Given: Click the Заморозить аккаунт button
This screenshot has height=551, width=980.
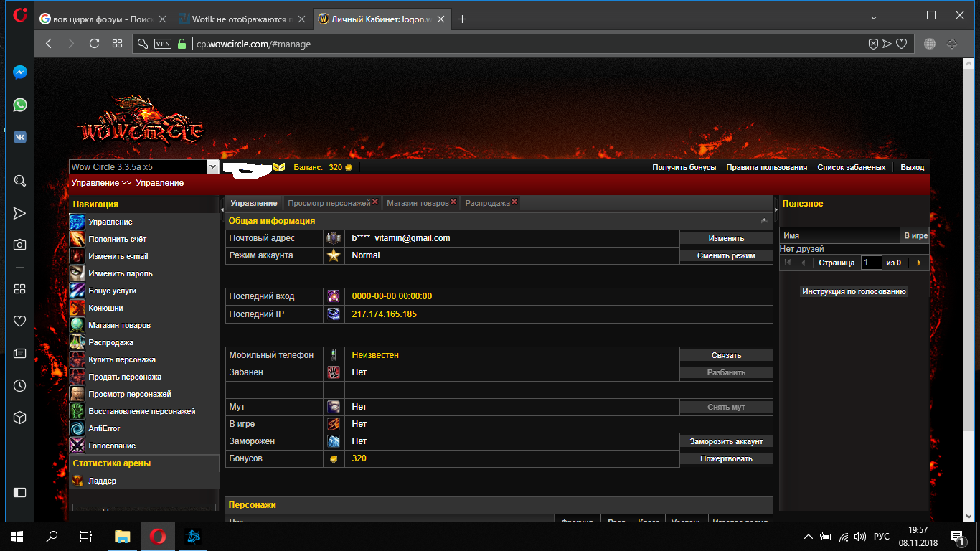Looking at the screenshot, I should pyautogui.click(x=726, y=441).
